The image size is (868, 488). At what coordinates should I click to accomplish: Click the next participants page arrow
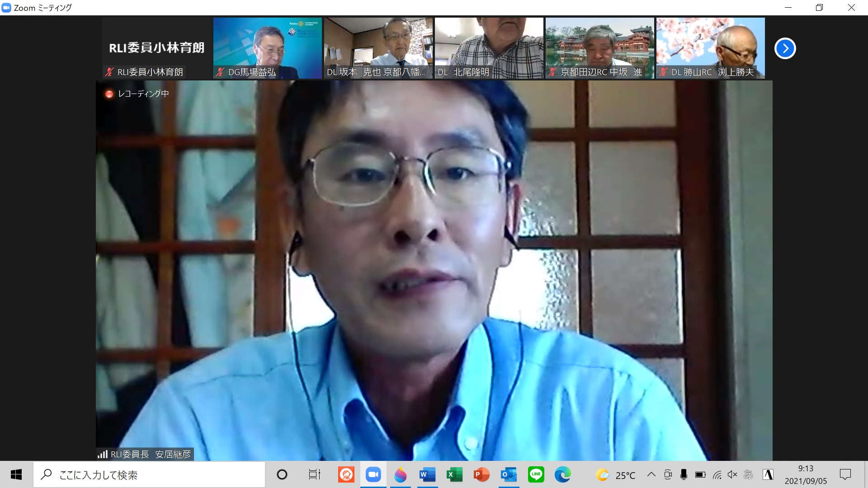point(785,48)
